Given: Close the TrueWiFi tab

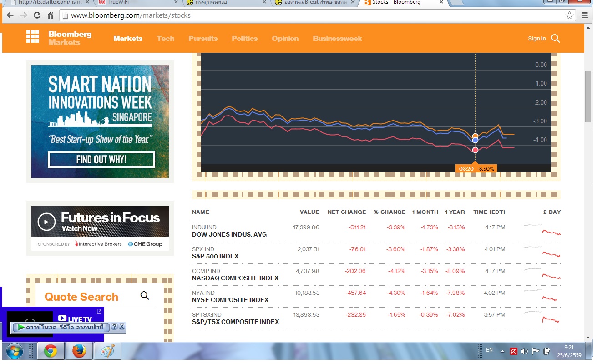Looking at the screenshot, I should click(x=175, y=2).
